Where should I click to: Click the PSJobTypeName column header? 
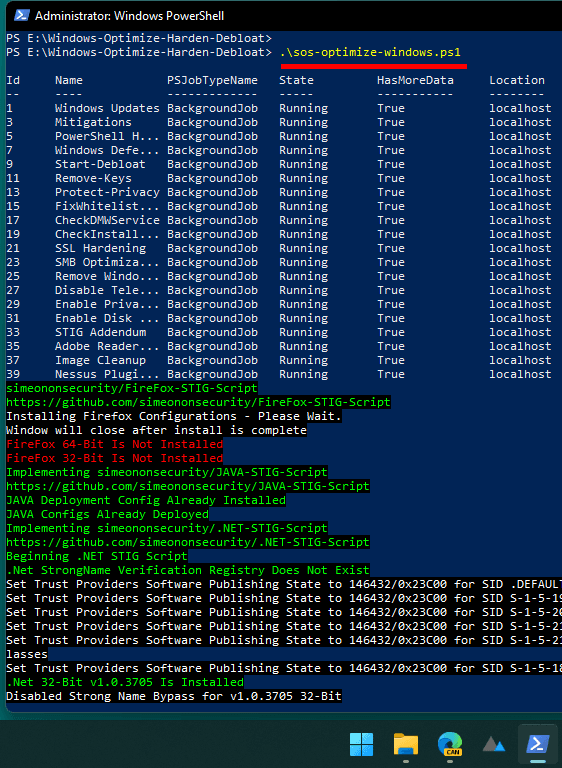(x=212, y=80)
